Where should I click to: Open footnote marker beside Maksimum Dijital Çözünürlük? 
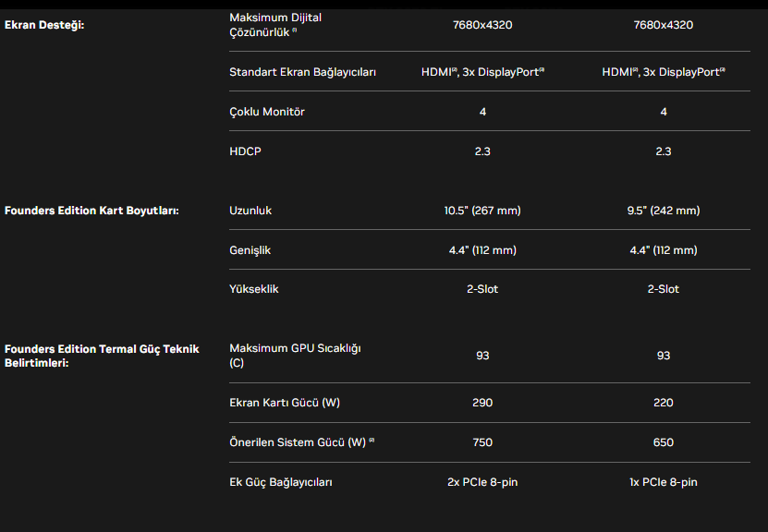tap(295, 31)
